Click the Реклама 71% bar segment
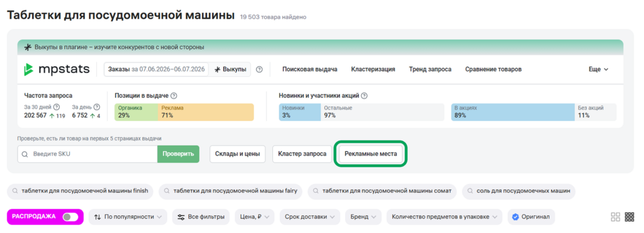644x233 pixels. click(206, 111)
